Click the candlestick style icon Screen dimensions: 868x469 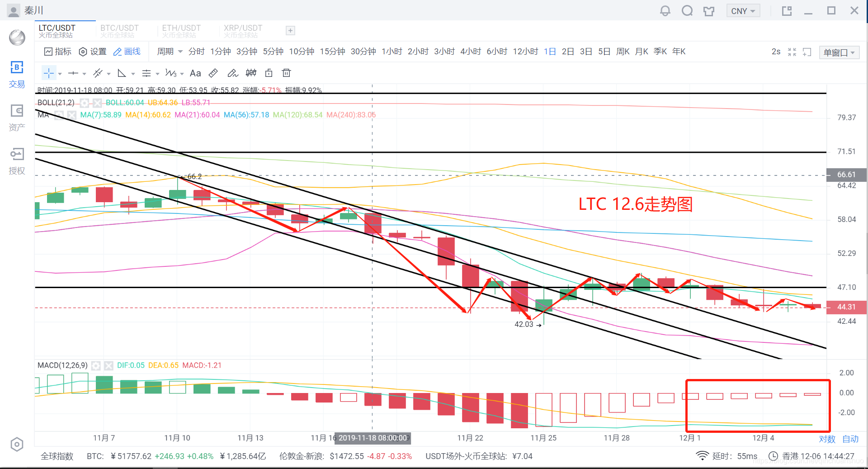tap(251, 73)
